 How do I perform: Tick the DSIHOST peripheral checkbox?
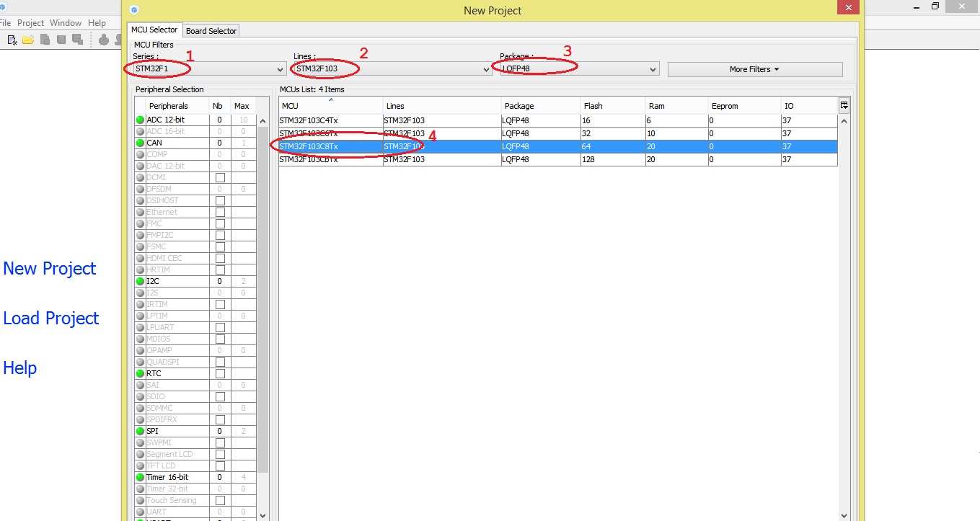click(x=220, y=200)
